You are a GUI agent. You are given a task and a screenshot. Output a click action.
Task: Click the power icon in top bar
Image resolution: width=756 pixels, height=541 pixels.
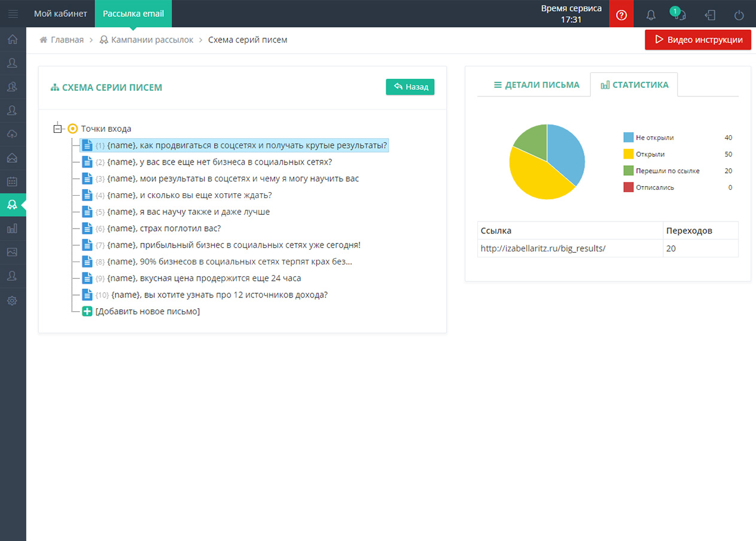[739, 15]
